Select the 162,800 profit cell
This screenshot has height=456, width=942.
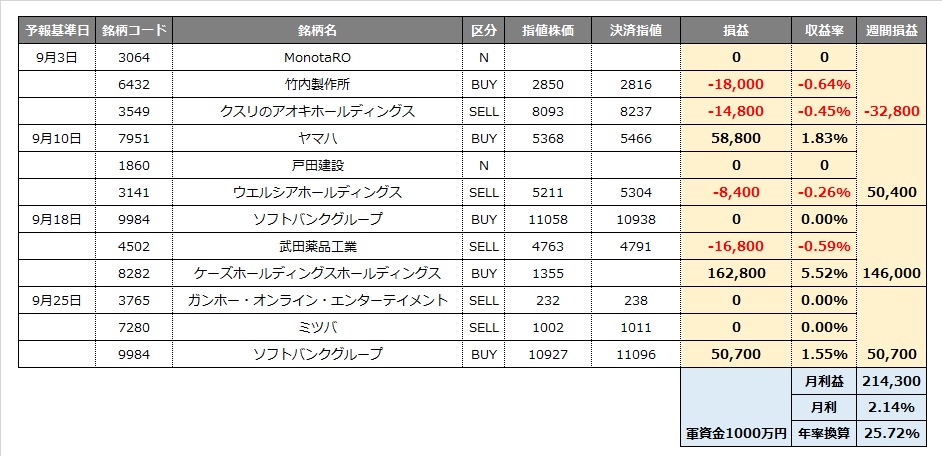pyautogui.click(x=736, y=272)
